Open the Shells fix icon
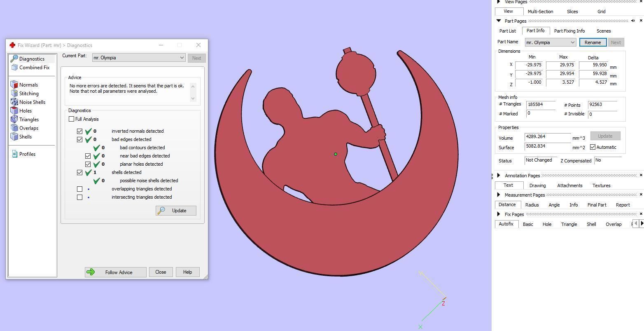This screenshot has width=644, height=331. [x=14, y=137]
